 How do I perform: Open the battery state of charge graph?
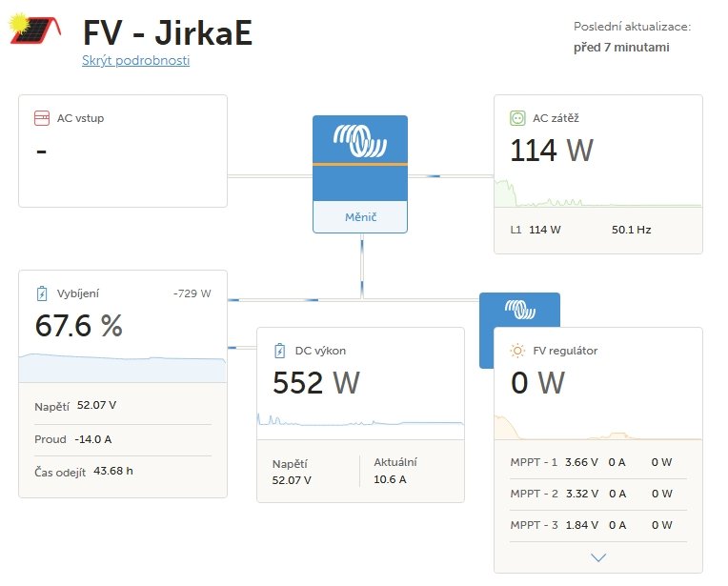(123, 368)
